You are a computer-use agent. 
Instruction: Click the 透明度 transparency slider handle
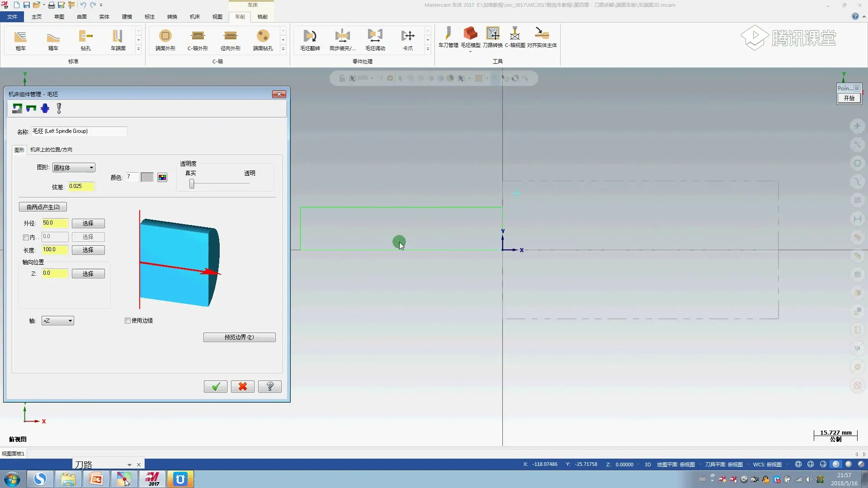192,184
